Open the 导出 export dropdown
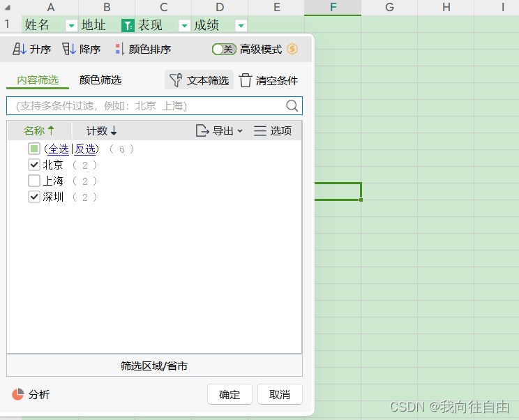519x420 pixels. pyautogui.click(x=219, y=130)
